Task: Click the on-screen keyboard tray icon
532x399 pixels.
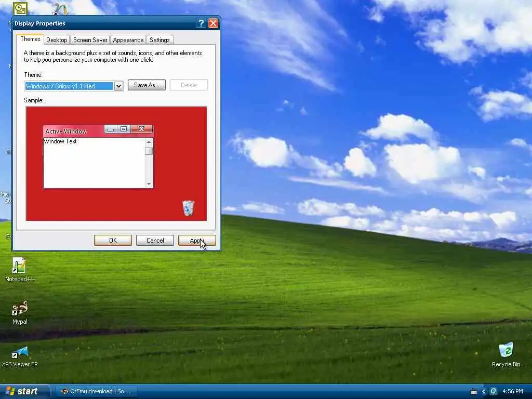Action: 474,392
